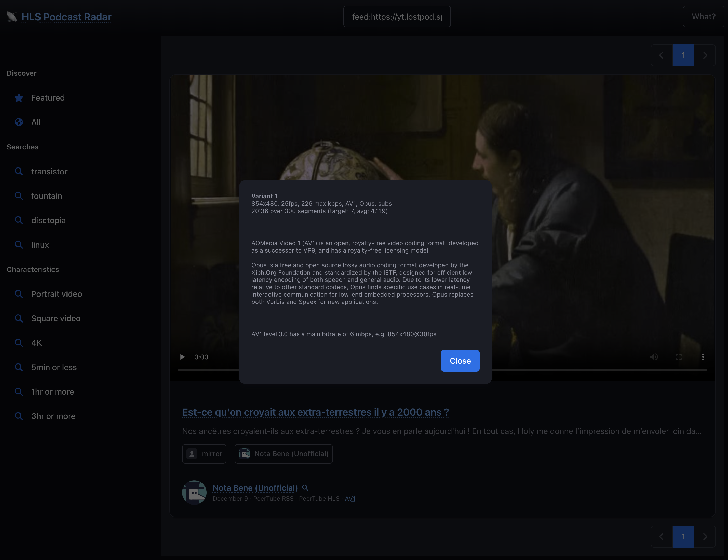728x560 pixels.
Task: Open the What? help button
Action: (703, 17)
